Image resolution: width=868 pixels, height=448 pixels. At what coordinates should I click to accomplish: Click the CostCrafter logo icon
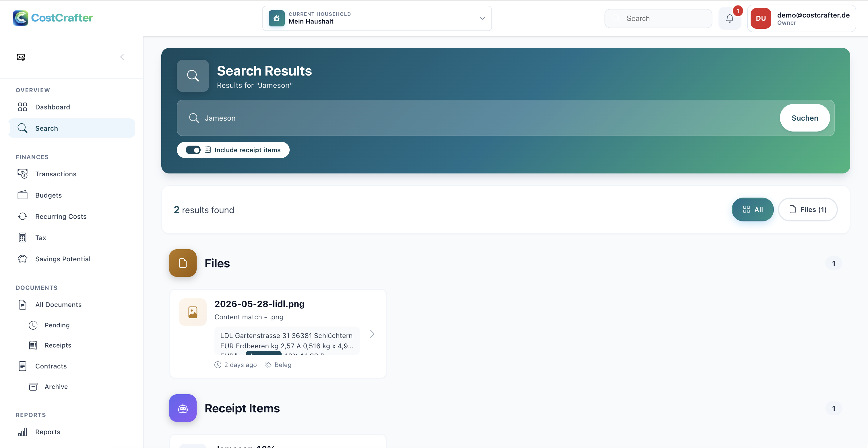tap(21, 18)
